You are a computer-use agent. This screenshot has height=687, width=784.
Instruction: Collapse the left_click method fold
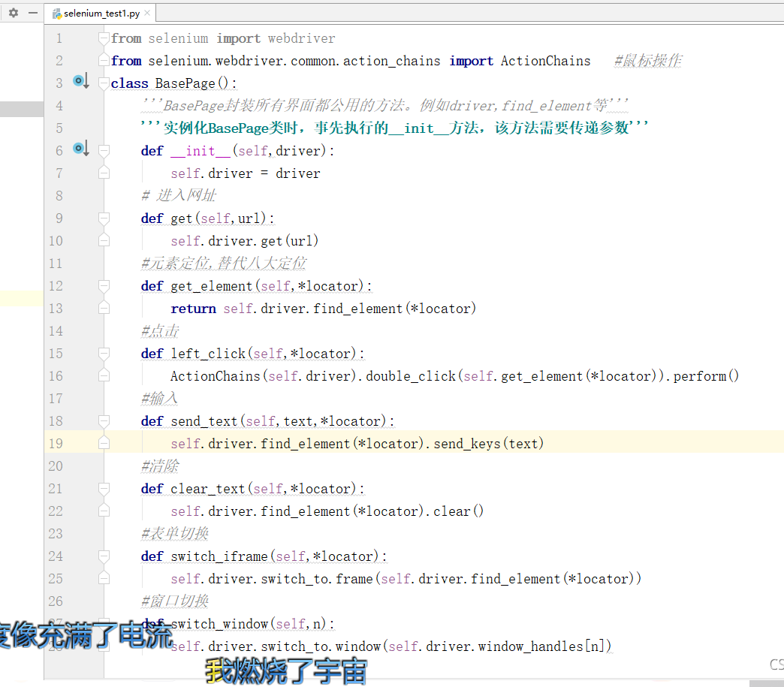tap(103, 353)
